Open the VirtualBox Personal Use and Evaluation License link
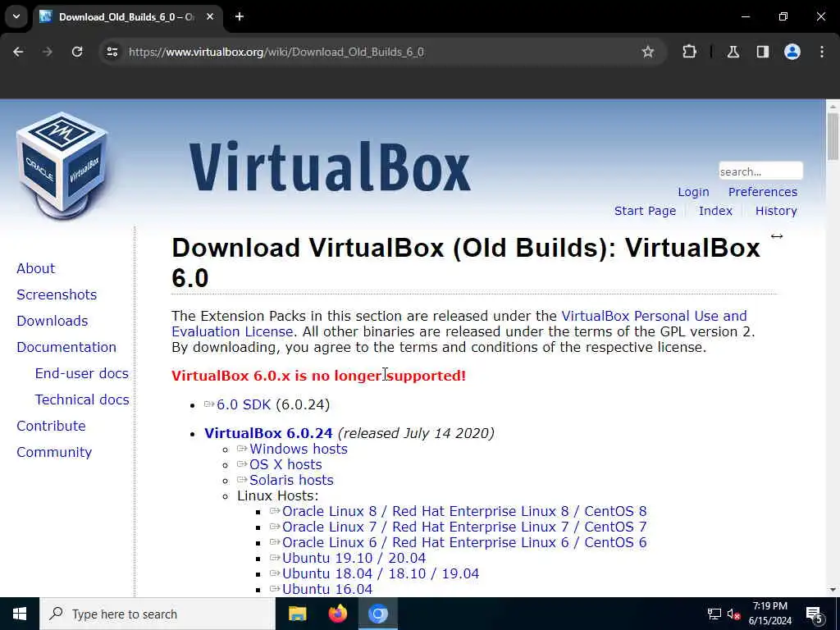Image resolution: width=840 pixels, height=630 pixels. (654, 316)
